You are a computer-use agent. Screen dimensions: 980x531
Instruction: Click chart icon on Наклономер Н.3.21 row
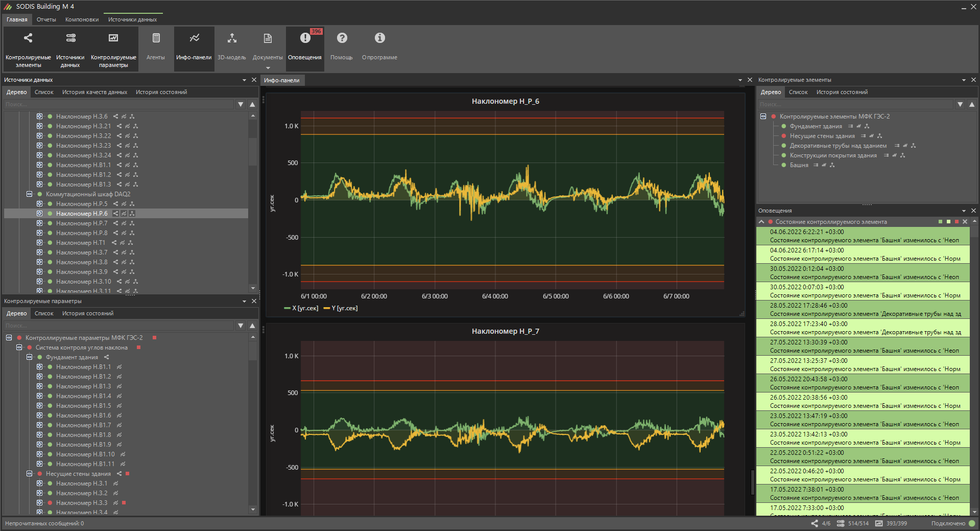click(x=127, y=126)
